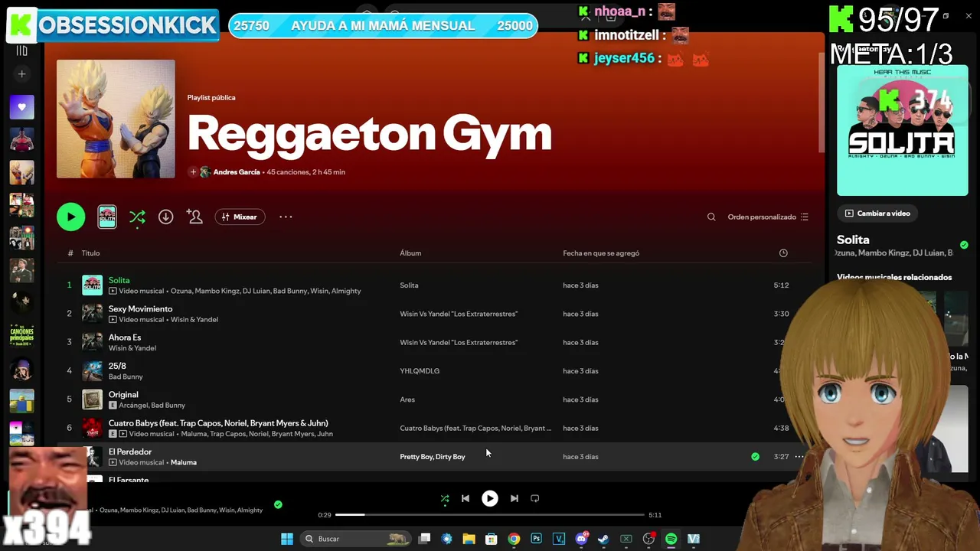The height and width of the screenshot is (551, 980).
Task: Open Microsoft Store from the taskbar
Action: point(492,539)
